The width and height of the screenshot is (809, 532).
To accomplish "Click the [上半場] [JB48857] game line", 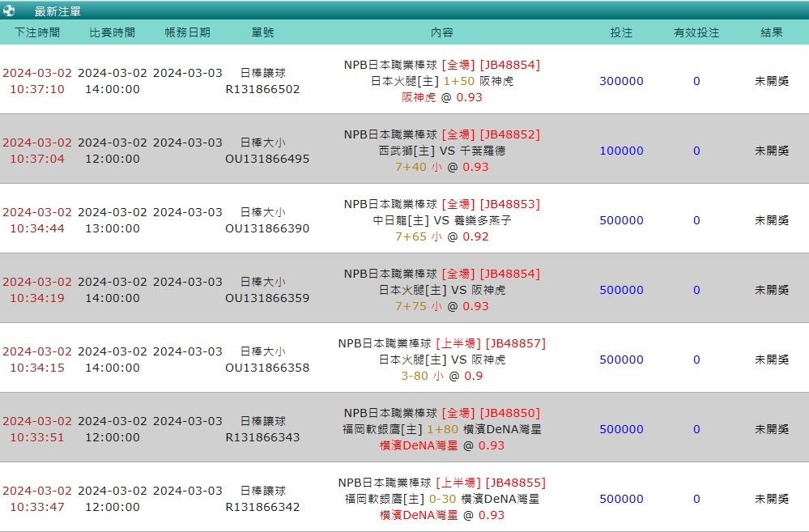I will pos(442,343).
